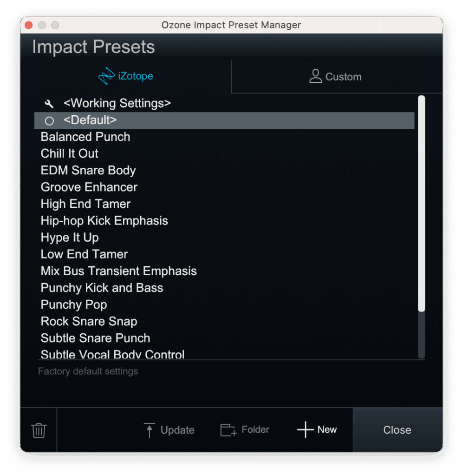Load the Hip-hop Kick Emphasis preset

[x=104, y=221]
